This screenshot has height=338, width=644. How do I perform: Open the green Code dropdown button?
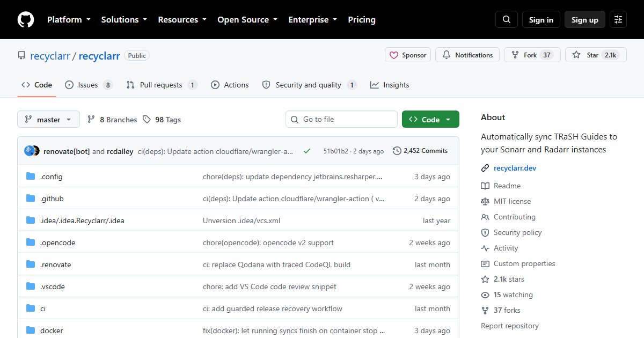pyautogui.click(x=430, y=120)
